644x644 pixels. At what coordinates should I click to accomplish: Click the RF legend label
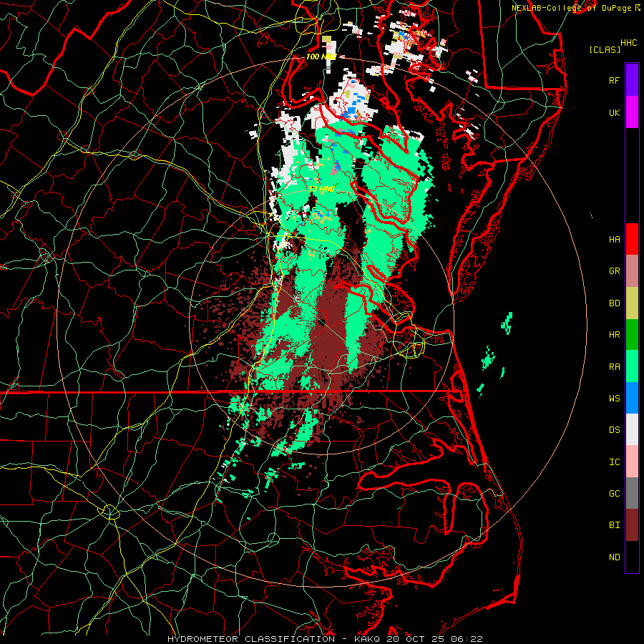614,80
